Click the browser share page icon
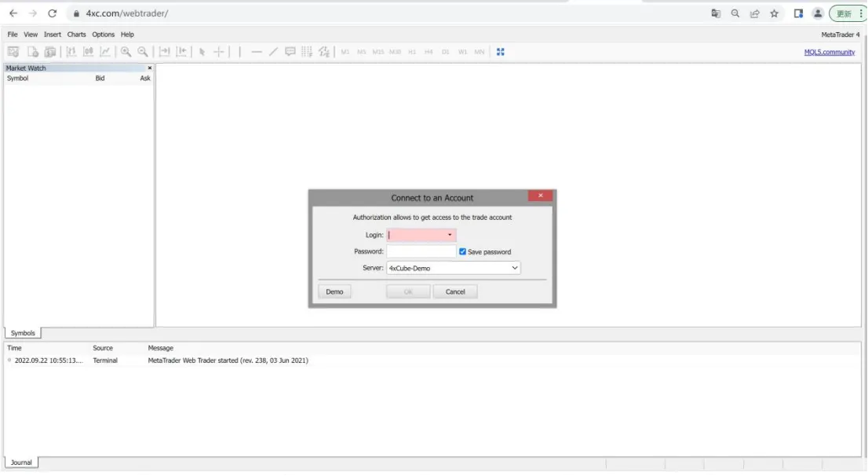868x476 pixels. (x=754, y=14)
